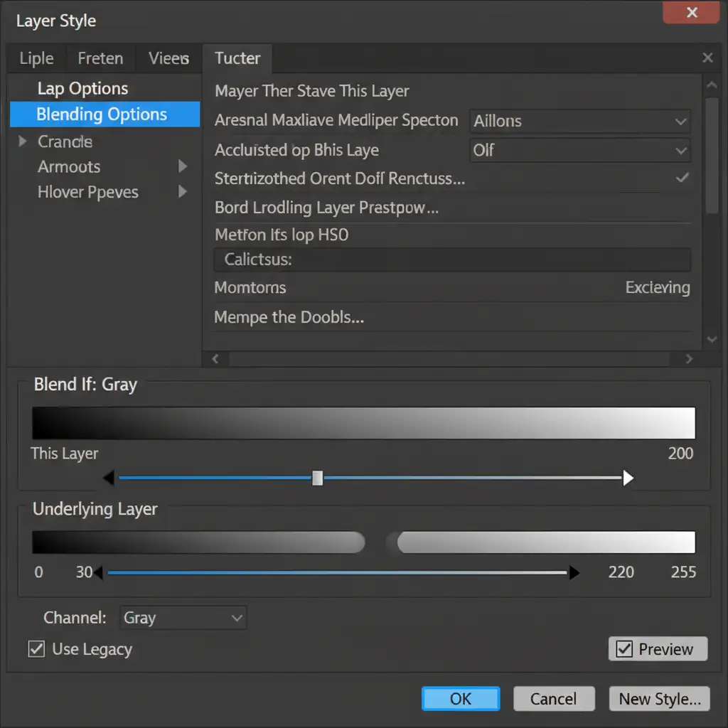The height and width of the screenshot is (728, 728).
Task: Click the horizontal scroll right arrow
Action: 688,360
